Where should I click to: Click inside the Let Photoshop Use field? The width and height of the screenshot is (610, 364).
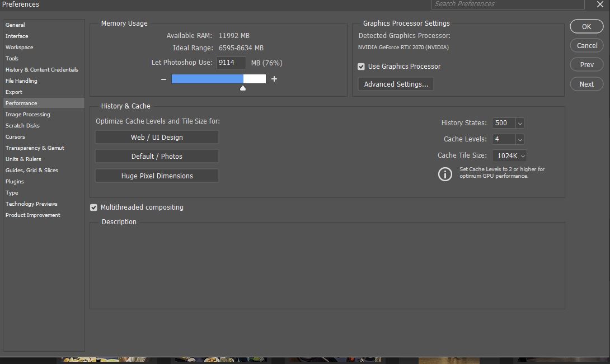(231, 63)
